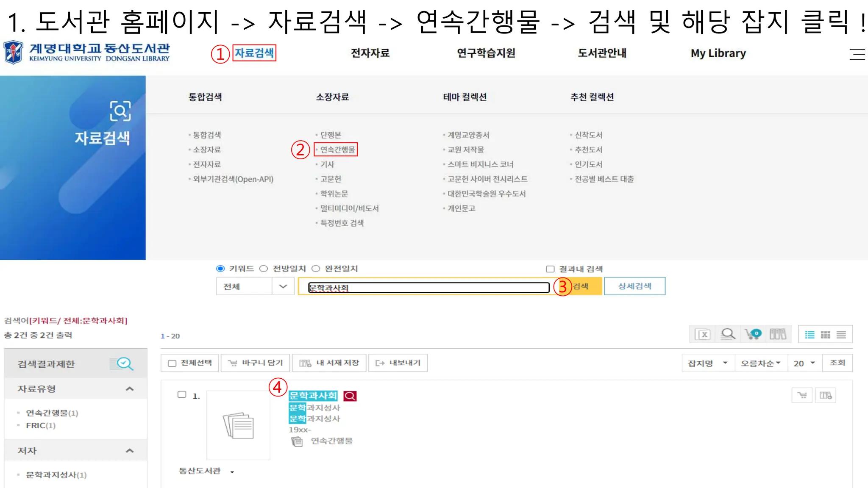
Task: Click the Excel export icon
Action: coord(703,335)
